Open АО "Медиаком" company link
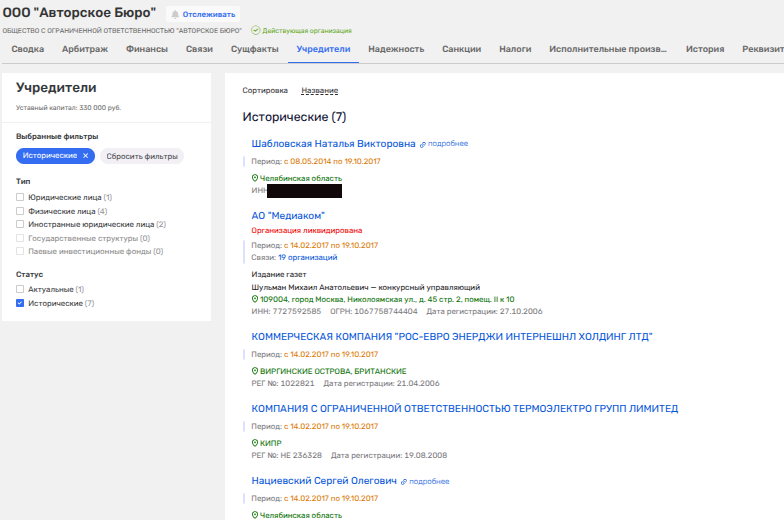This screenshot has height=520, width=784. 288,215
